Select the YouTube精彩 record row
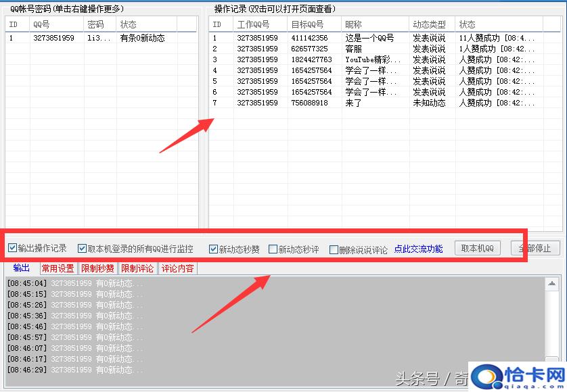Image resolution: width=567 pixels, height=392 pixels. pos(372,60)
